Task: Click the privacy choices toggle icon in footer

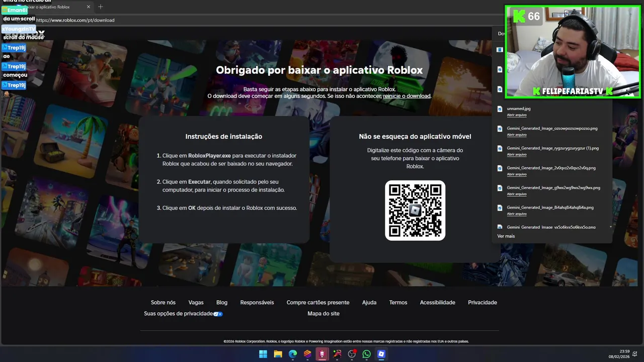Action: pyautogui.click(x=218, y=314)
